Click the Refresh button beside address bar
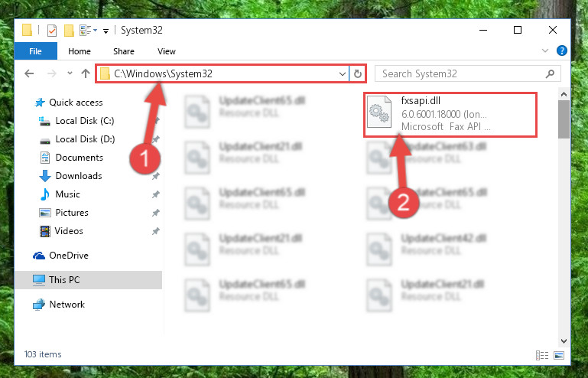 click(358, 73)
